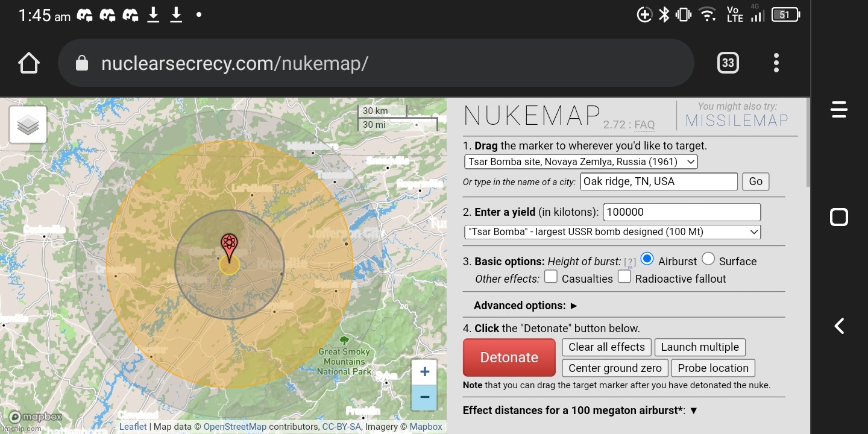This screenshot has width=868, height=434.
Task: Tap the Mapbox logo on the map
Action: click(35, 417)
